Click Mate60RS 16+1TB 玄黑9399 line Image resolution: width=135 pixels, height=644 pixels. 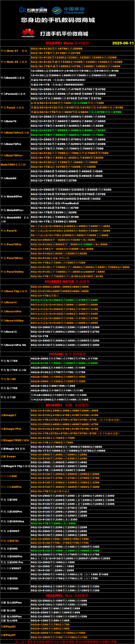[54, 221]
